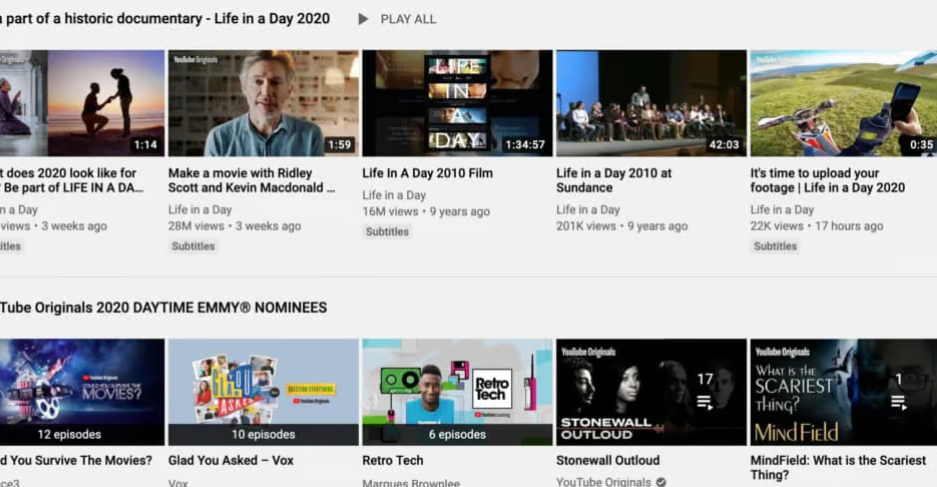The image size is (937, 487).
Task: Open the DAYTIME EMMY NOMINEES section heading
Action: coord(163,308)
